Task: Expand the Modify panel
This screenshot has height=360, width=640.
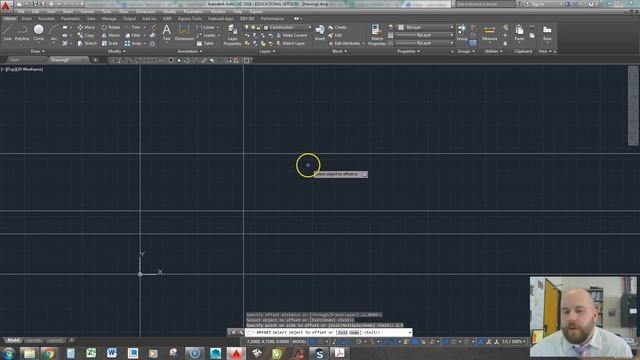Action: [117, 51]
